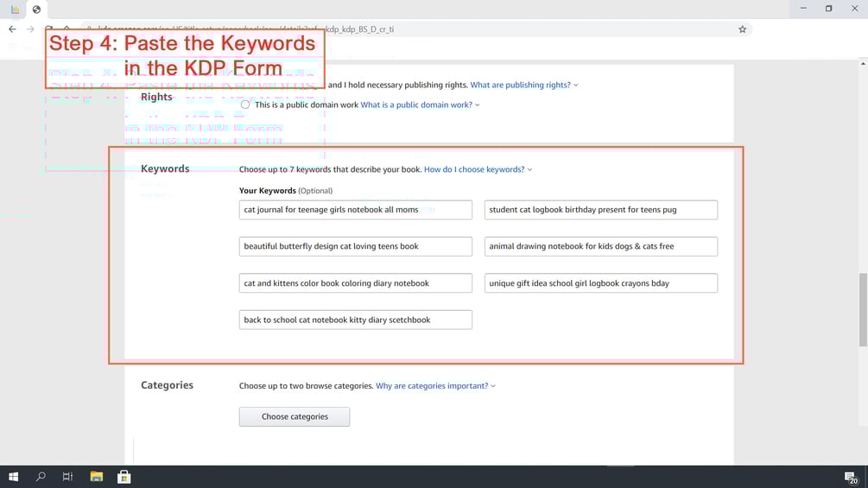This screenshot has width=868, height=488.
Task: Click the 'unique gift idea school girl' keyword field
Action: pos(600,283)
